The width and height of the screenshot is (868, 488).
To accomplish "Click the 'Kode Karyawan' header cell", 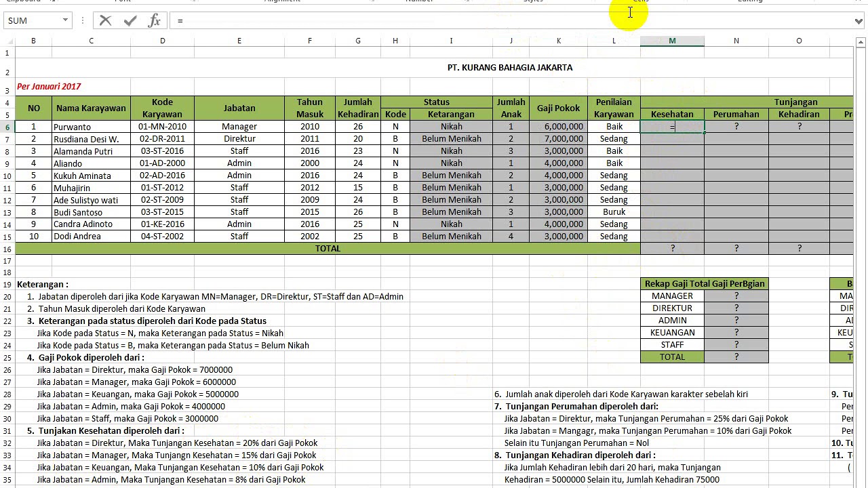I will point(162,108).
